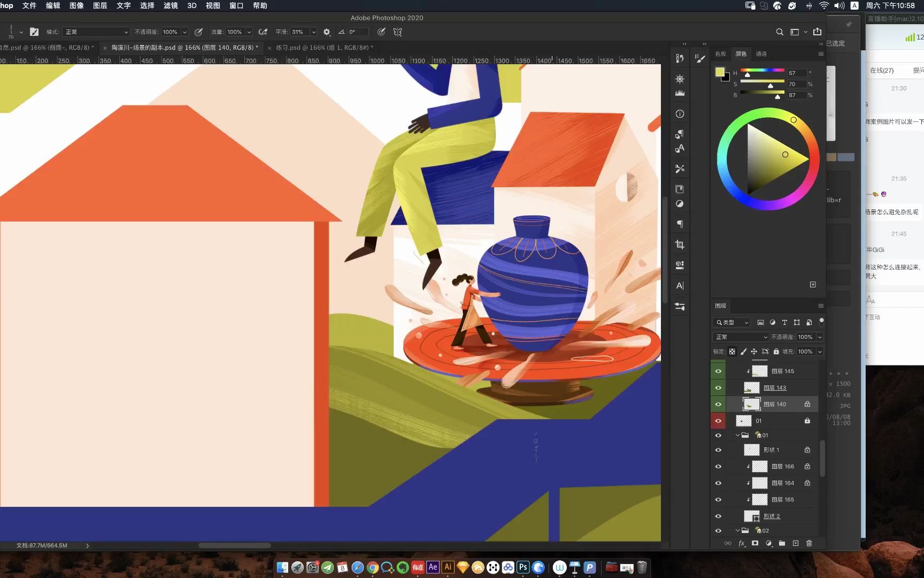Click the always-use-pressure-for-opacity icon
The image size is (924, 578).
click(198, 32)
